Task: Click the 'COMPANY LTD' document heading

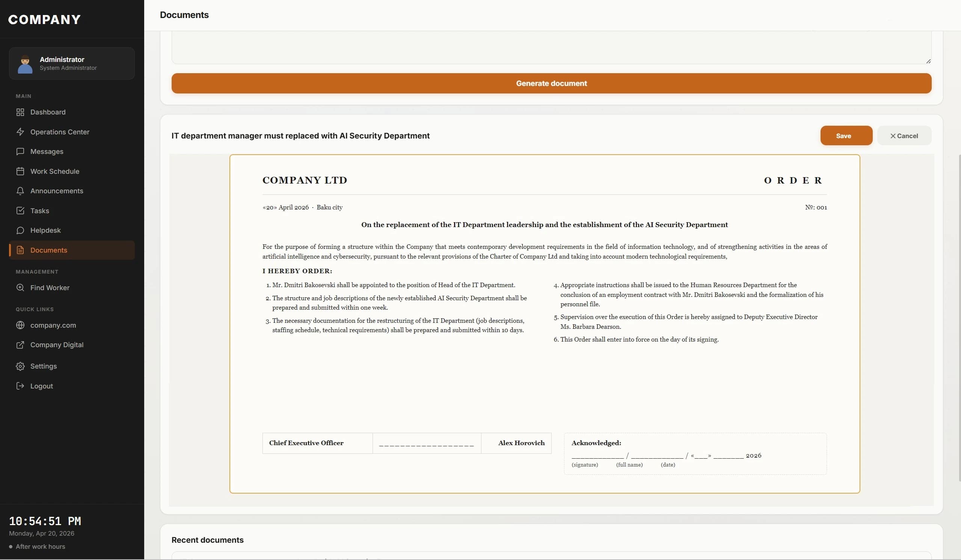Action: click(x=305, y=180)
